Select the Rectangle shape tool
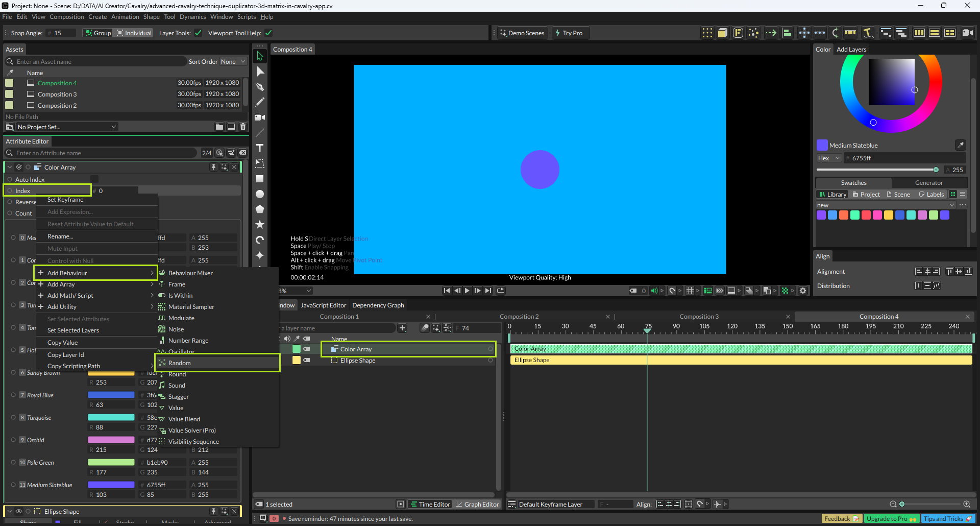Viewport: 980px width, 526px height. pos(260,179)
